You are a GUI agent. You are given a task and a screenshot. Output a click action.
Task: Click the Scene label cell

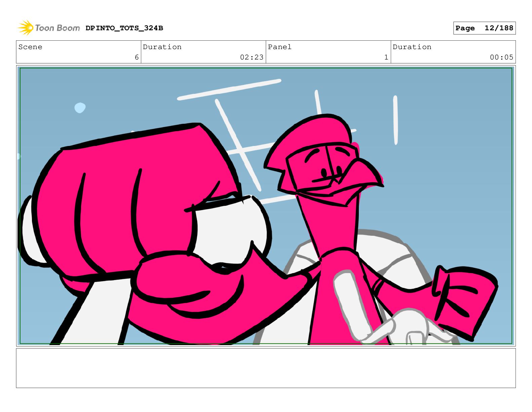(79, 52)
